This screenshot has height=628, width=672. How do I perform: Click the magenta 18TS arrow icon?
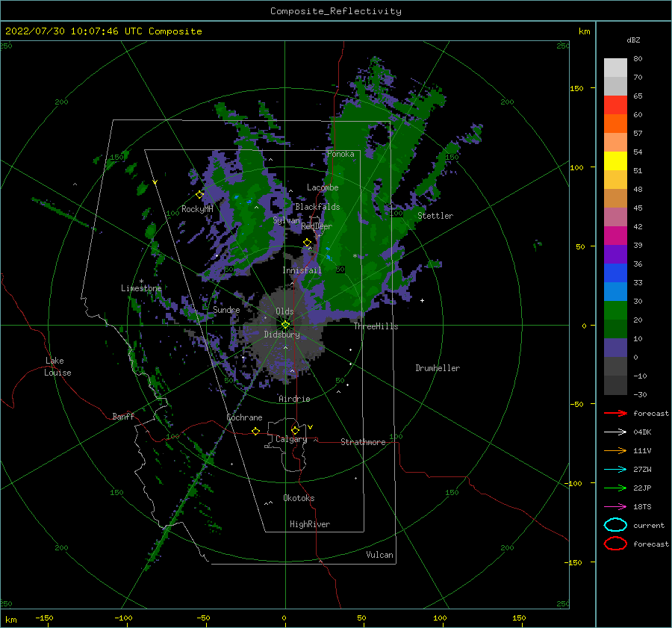[615, 507]
